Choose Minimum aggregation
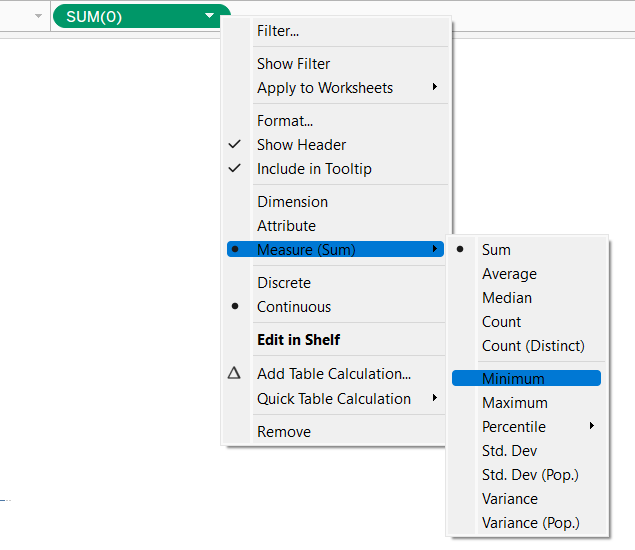This screenshot has width=635, height=550. tap(513, 378)
